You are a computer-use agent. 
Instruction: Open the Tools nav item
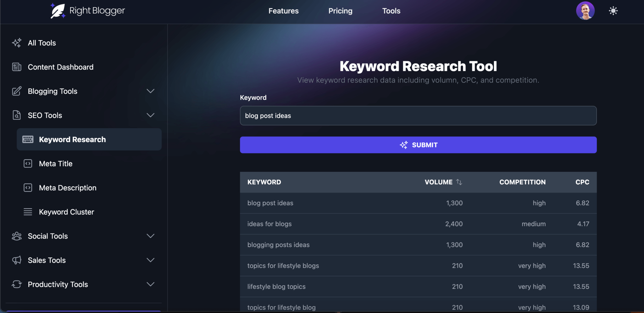tap(391, 11)
